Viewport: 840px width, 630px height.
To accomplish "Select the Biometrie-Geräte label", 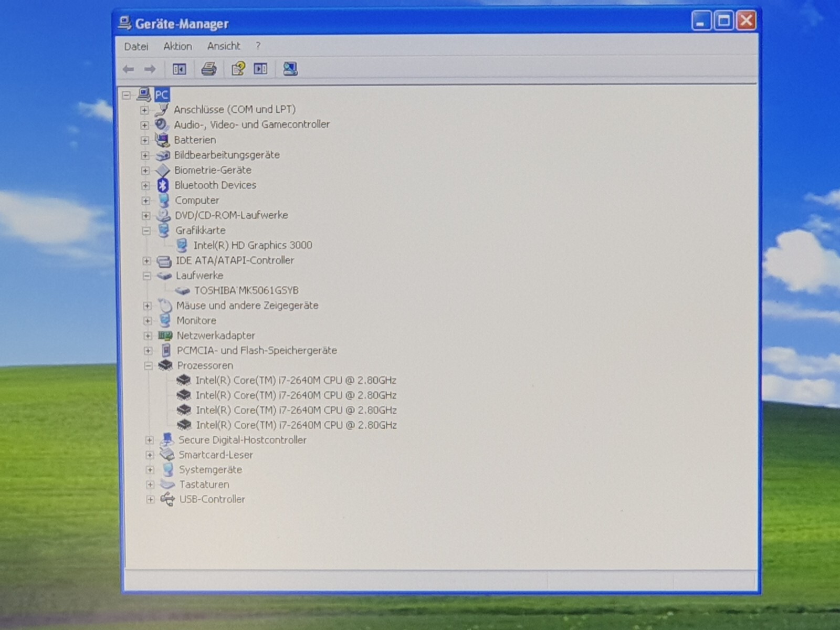I will click(213, 170).
